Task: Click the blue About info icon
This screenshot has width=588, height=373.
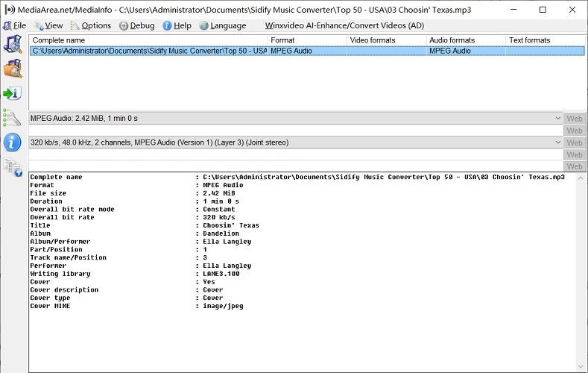Action: click(13, 142)
